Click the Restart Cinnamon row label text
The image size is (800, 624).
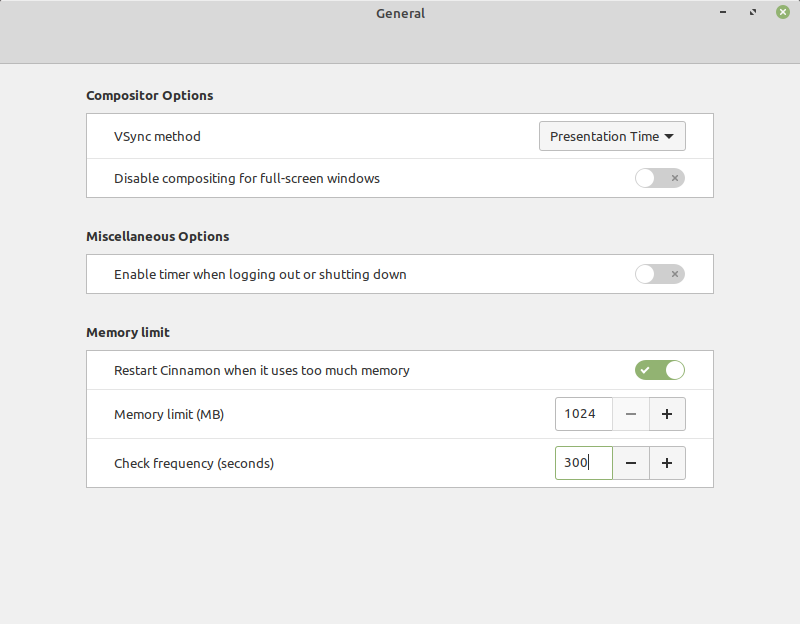[x=262, y=370]
